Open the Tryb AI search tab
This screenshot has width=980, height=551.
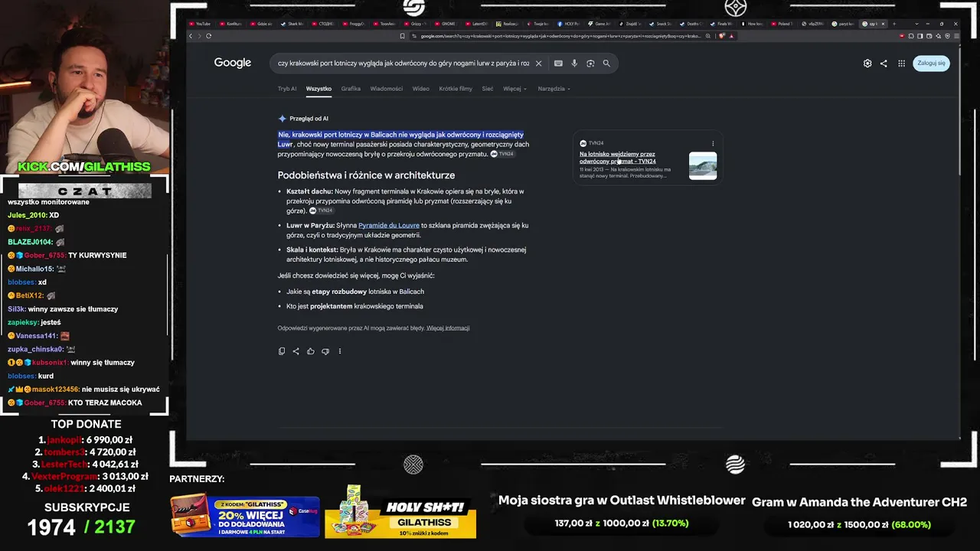coord(287,89)
